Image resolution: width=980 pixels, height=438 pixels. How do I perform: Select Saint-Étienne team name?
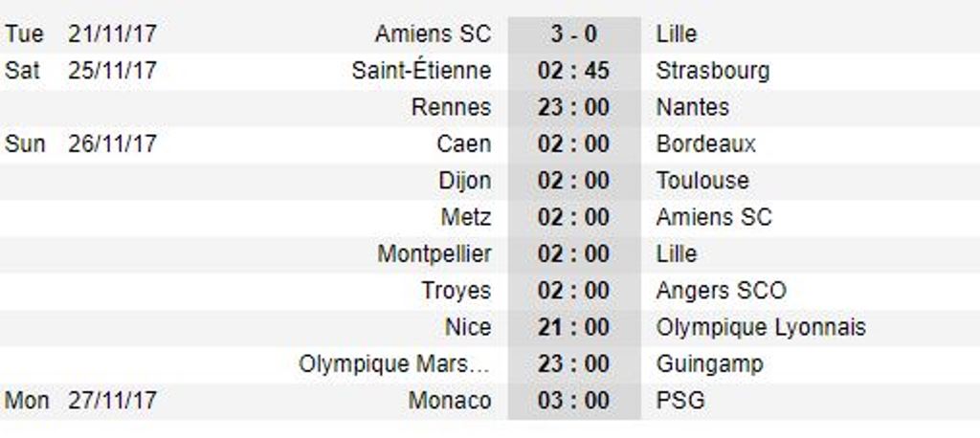[421, 70]
